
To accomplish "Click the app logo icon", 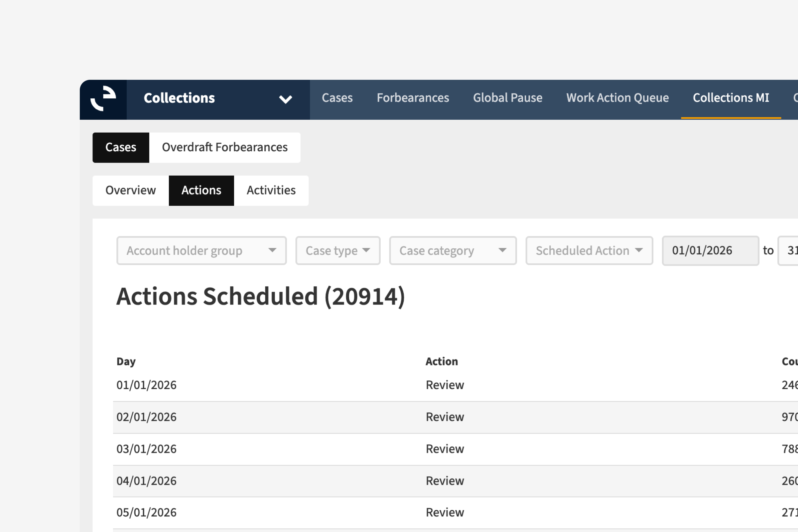I will point(103,99).
